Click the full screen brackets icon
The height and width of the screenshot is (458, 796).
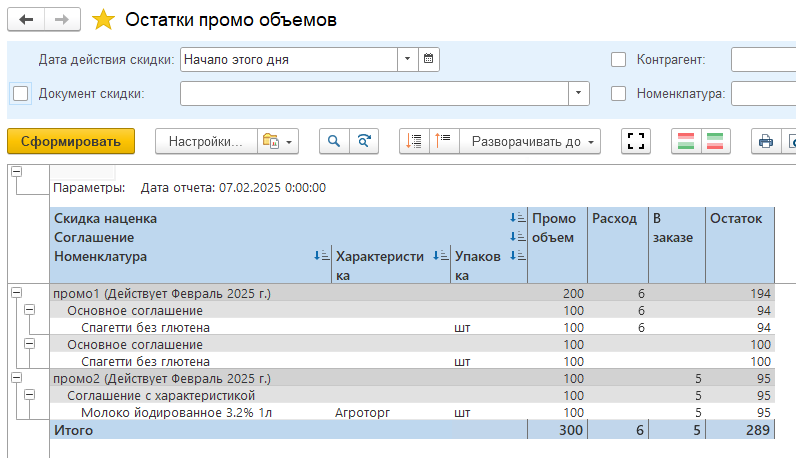634,142
